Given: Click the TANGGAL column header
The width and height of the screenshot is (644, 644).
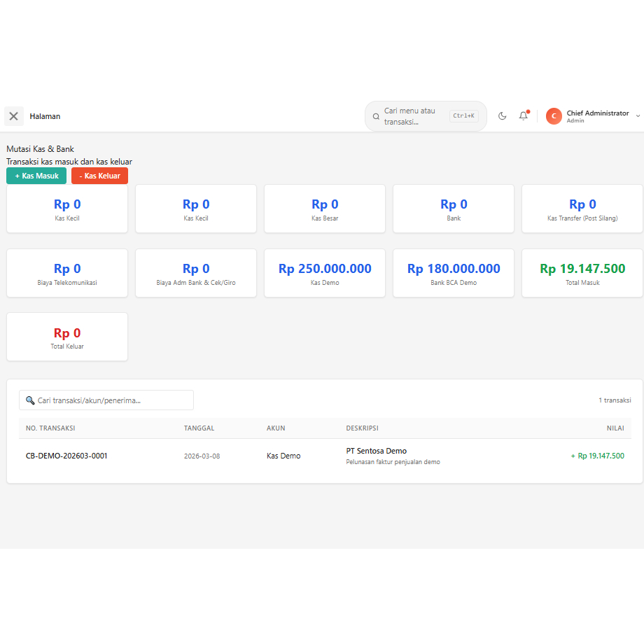Looking at the screenshot, I should click(199, 428).
